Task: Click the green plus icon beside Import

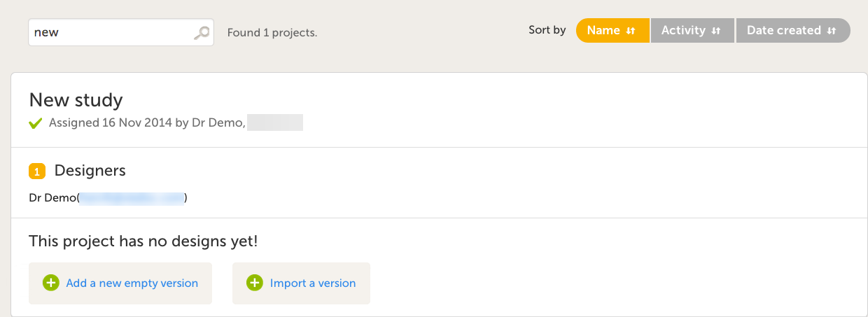Action: (x=255, y=283)
